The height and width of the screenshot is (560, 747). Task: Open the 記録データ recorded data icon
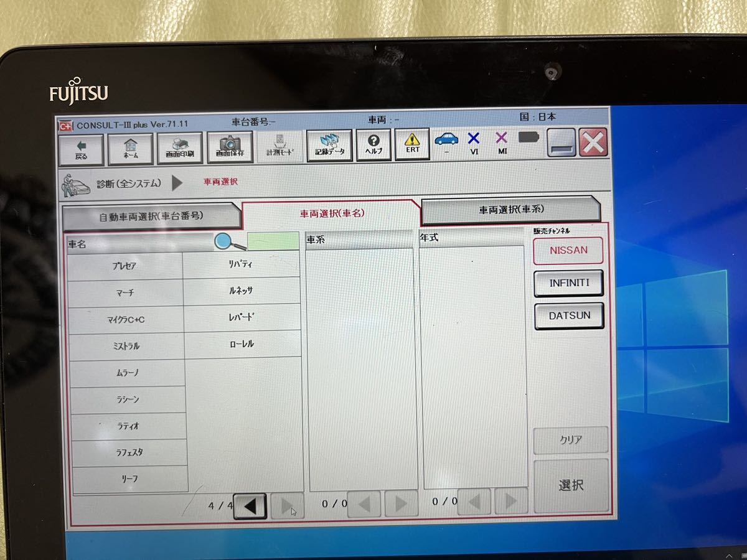pos(329,146)
